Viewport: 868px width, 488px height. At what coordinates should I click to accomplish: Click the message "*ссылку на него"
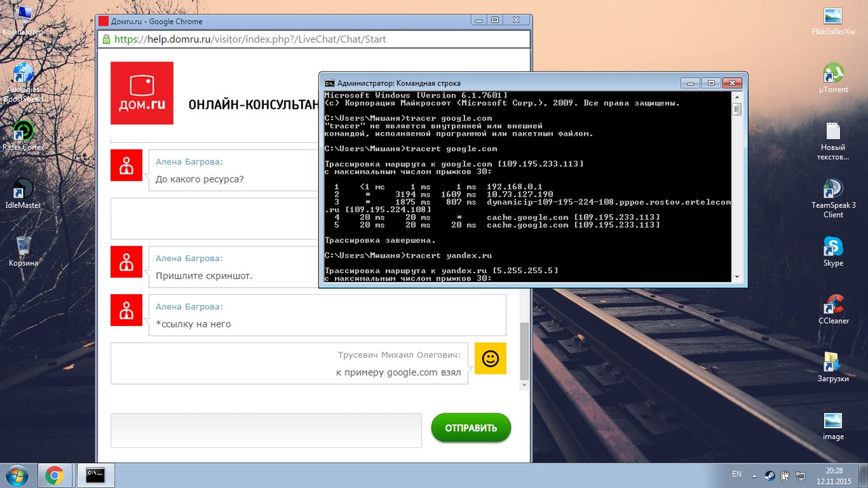click(x=193, y=324)
